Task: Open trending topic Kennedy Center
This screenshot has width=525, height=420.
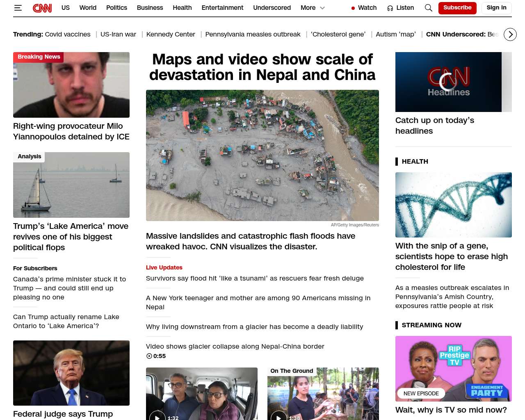Action: [171, 34]
